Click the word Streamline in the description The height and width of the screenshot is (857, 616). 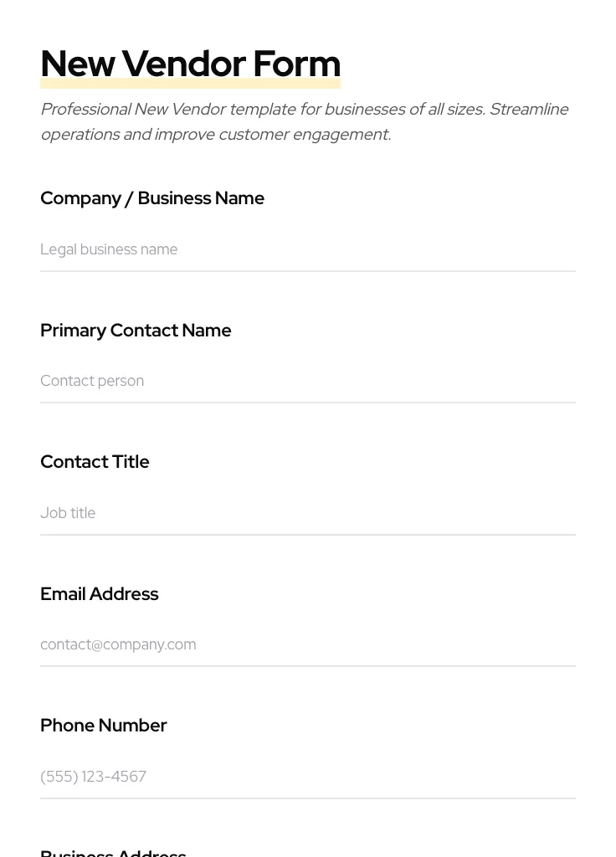pos(528,110)
